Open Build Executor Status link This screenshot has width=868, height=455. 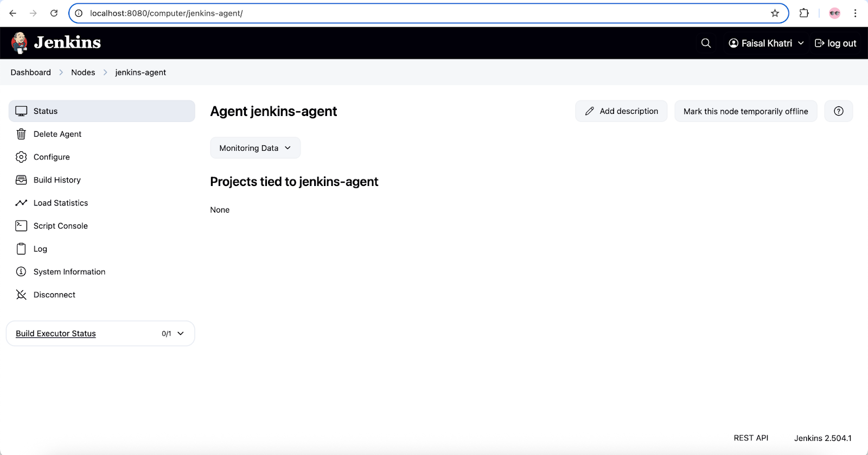pos(56,334)
